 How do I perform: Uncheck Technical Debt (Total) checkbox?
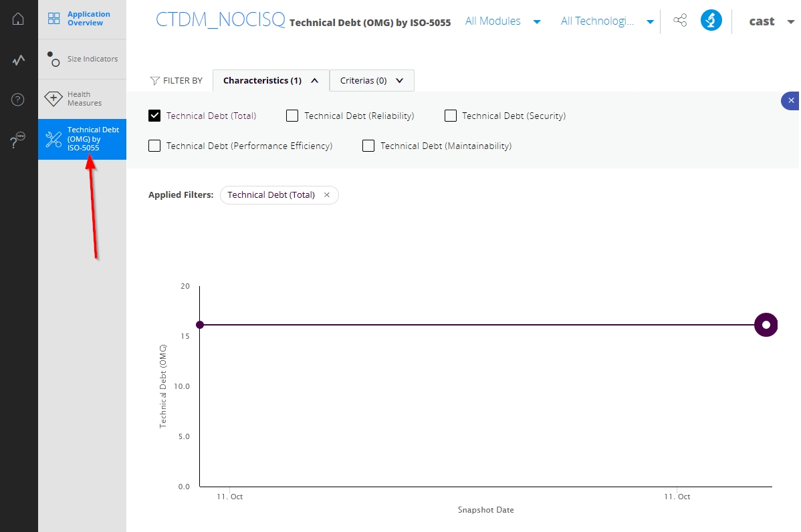click(154, 116)
